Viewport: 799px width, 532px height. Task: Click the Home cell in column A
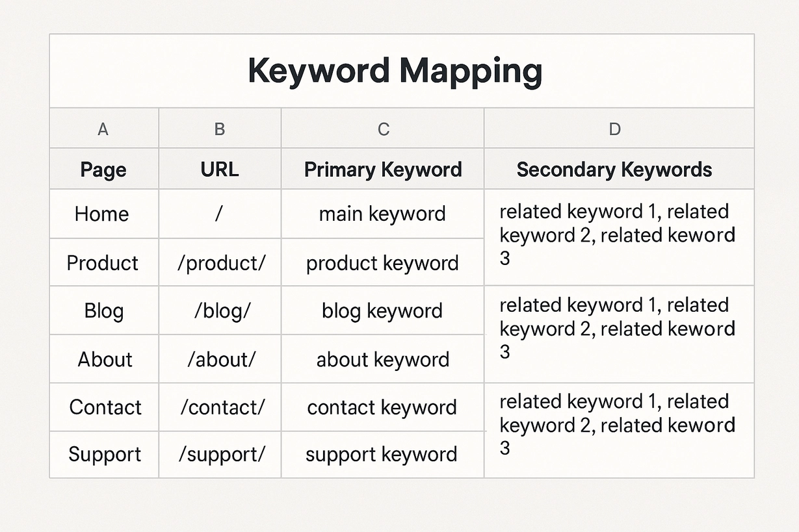[103, 214]
